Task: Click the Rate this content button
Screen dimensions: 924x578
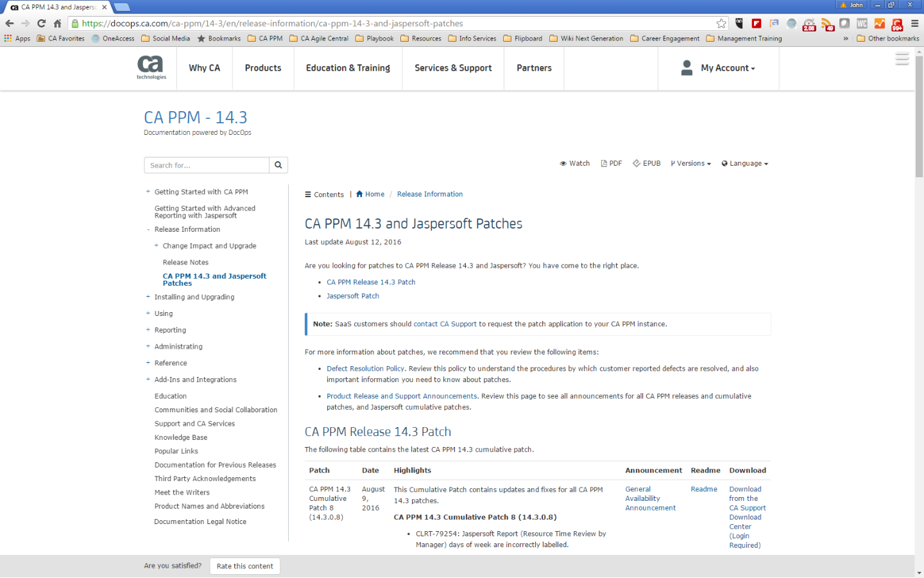Action: click(x=244, y=566)
